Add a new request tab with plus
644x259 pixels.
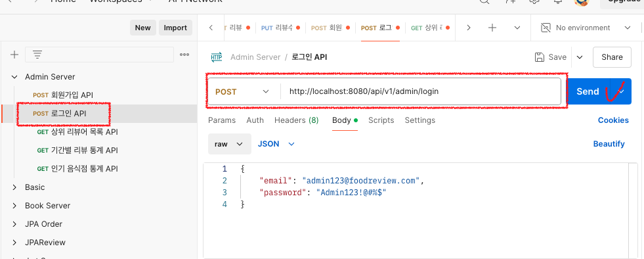(492, 28)
